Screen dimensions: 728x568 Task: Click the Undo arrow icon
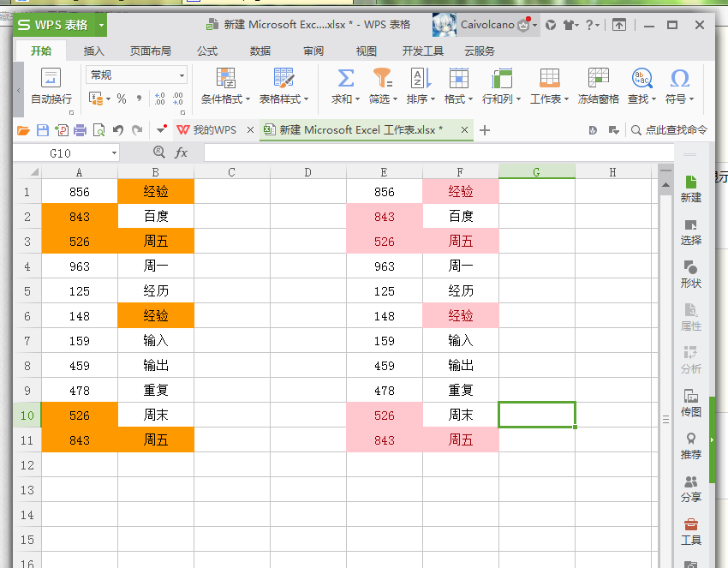tap(118, 130)
